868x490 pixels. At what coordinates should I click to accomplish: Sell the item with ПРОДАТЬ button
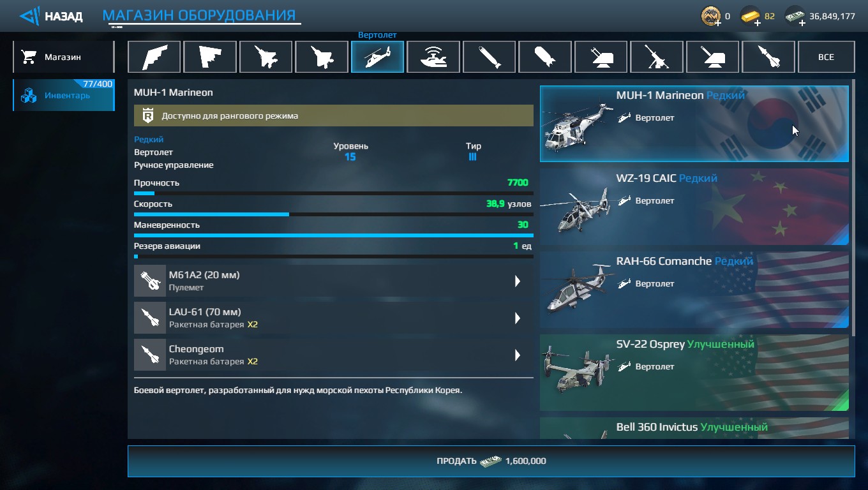pyautogui.click(x=491, y=461)
